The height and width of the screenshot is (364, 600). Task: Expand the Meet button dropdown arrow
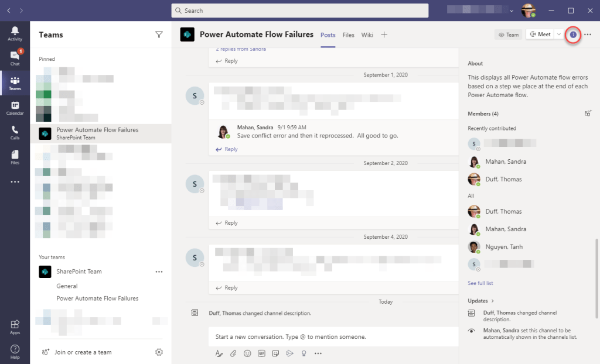(x=558, y=35)
